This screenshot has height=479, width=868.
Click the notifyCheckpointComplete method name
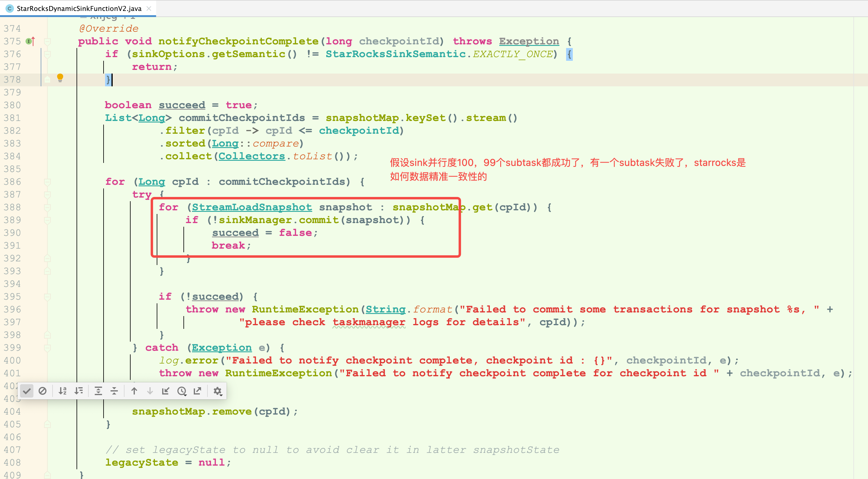point(239,41)
